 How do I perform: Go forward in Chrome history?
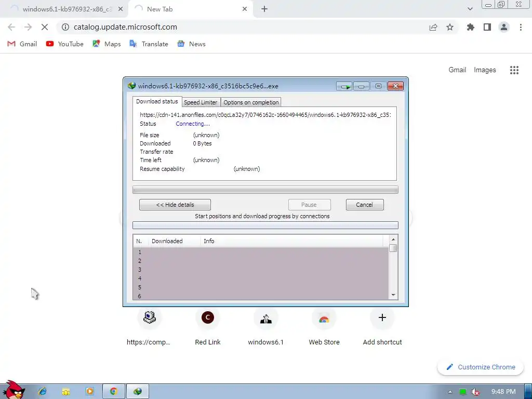(28, 27)
